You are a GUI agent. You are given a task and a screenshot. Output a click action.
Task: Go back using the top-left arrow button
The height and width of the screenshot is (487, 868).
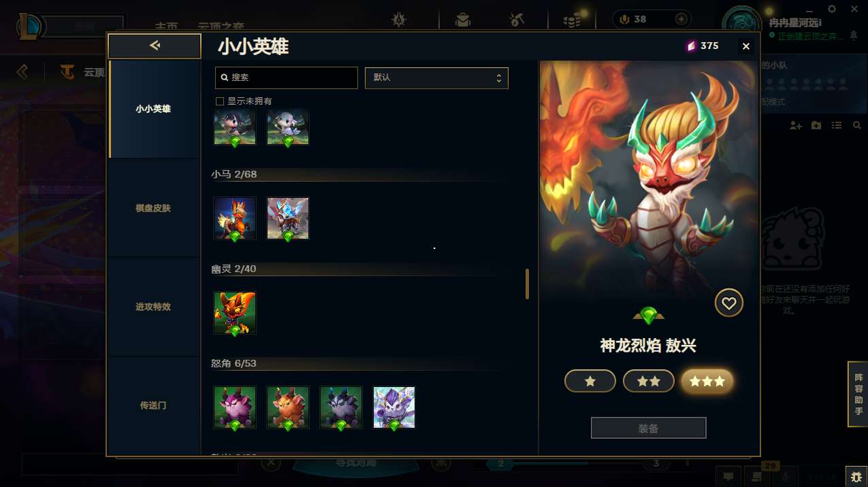click(155, 46)
